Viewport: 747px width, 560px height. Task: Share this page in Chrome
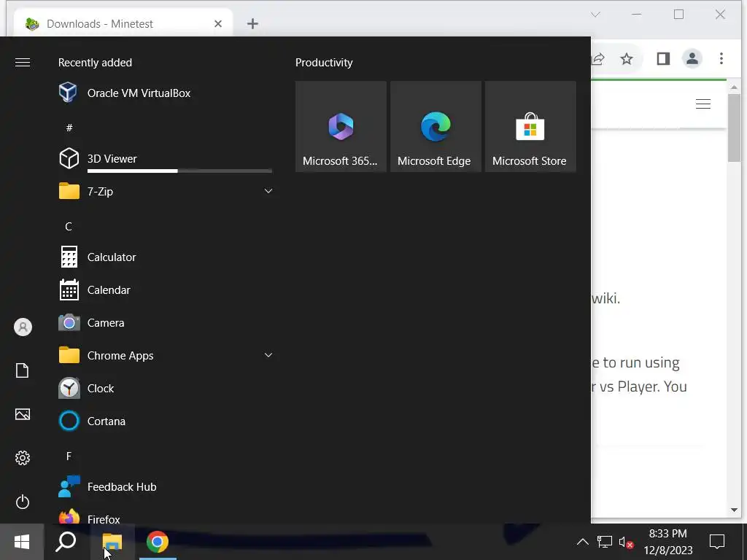(x=597, y=58)
